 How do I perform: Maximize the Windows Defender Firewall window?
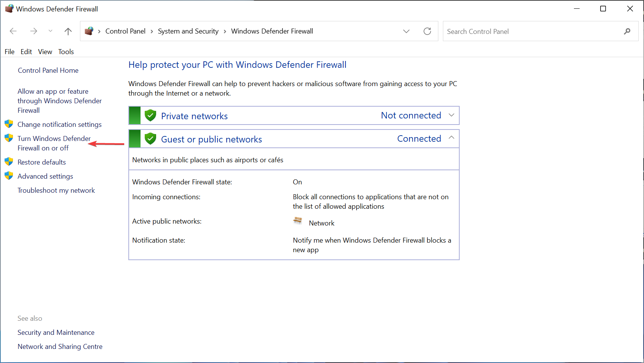[x=603, y=8]
